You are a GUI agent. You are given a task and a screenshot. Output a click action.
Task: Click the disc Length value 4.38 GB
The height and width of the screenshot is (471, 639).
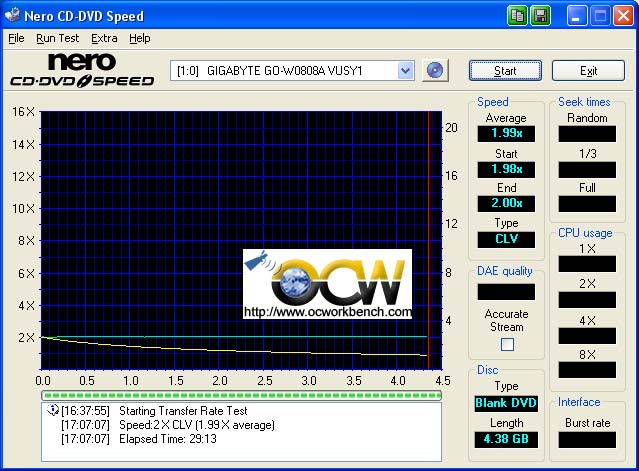click(x=506, y=439)
